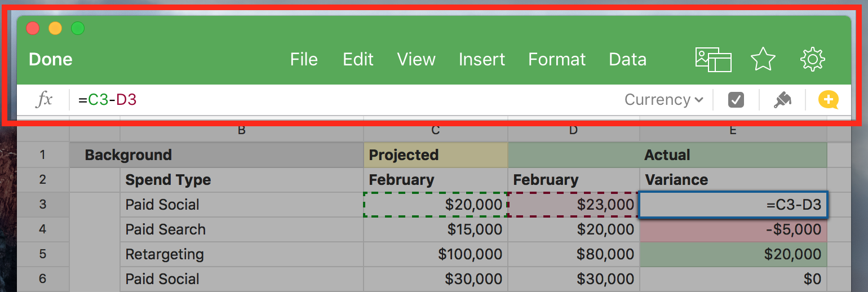868x292 pixels.
Task: Open the Insert menu
Action: (482, 59)
